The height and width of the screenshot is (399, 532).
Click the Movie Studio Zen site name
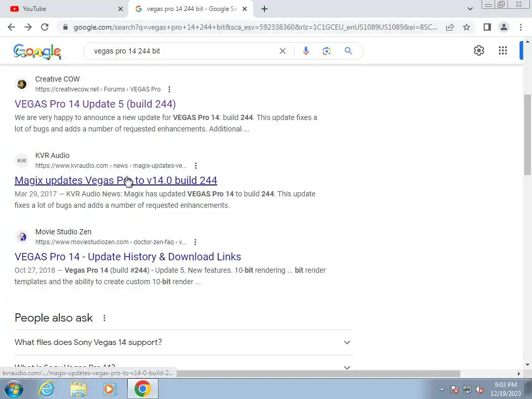63,232
